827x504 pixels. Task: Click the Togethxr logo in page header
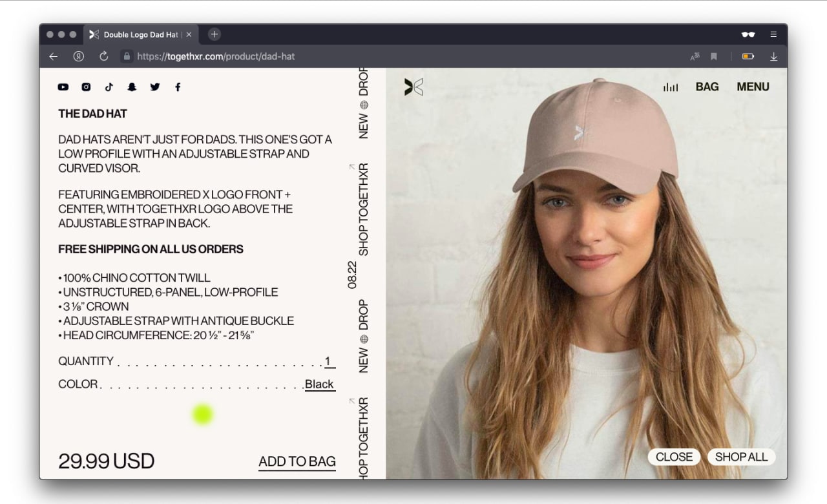[x=413, y=87]
